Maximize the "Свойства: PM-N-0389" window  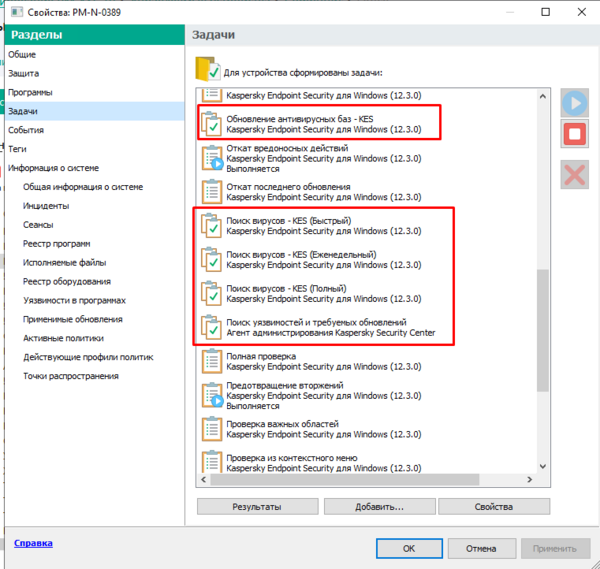(546, 12)
